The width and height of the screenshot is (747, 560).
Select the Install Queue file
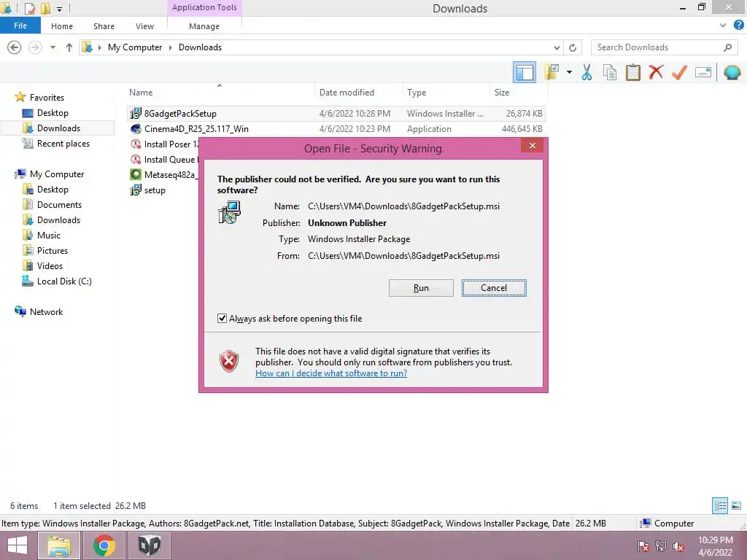[164, 160]
